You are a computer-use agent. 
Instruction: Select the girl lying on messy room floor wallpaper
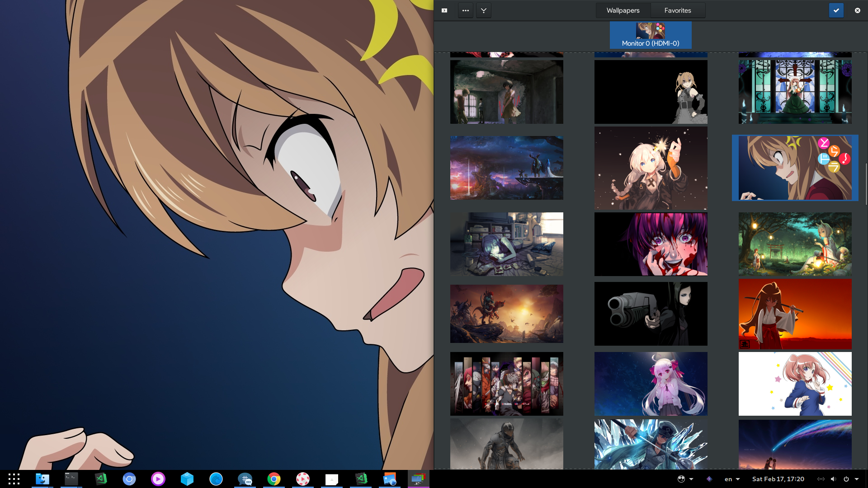(x=506, y=244)
